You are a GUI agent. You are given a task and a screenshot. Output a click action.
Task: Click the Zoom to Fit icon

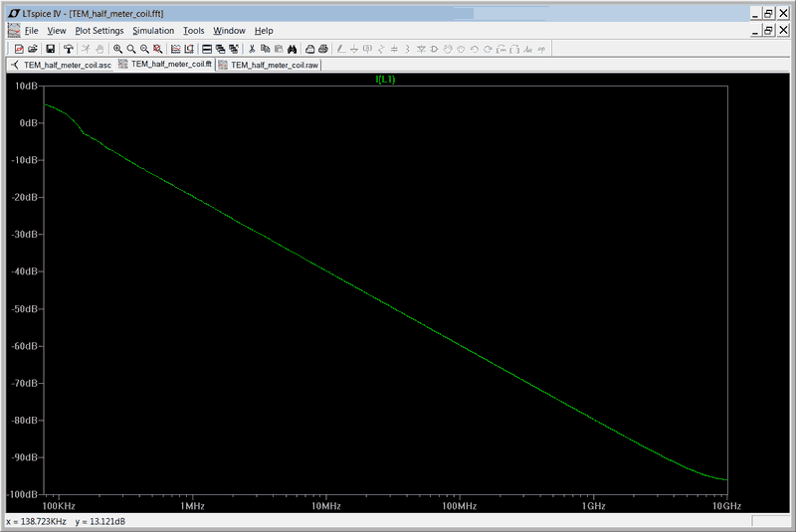[157, 48]
